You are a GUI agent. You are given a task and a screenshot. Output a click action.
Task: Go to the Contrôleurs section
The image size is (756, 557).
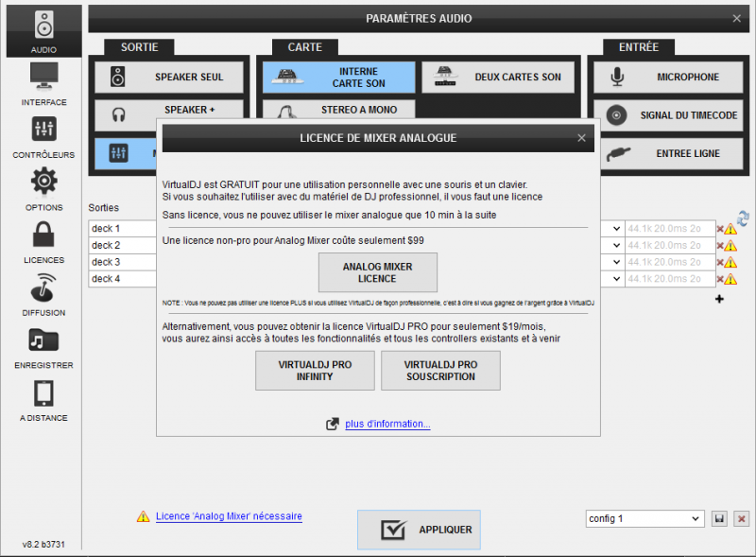(43, 137)
